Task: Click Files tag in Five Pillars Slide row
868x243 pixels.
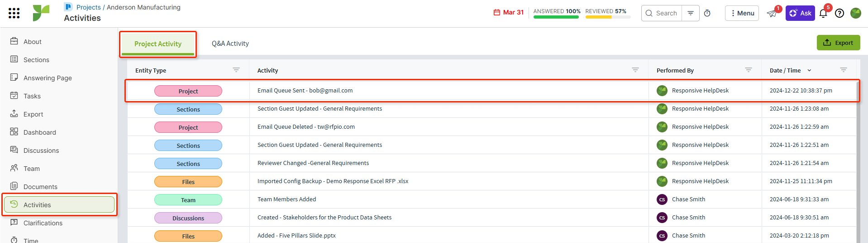Action: (x=188, y=236)
